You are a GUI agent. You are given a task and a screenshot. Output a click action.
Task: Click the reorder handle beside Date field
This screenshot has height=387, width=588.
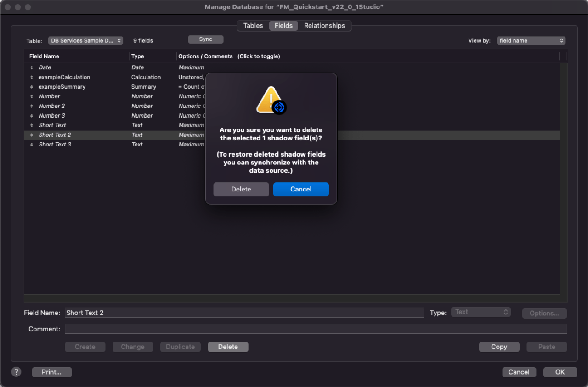pos(32,67)
